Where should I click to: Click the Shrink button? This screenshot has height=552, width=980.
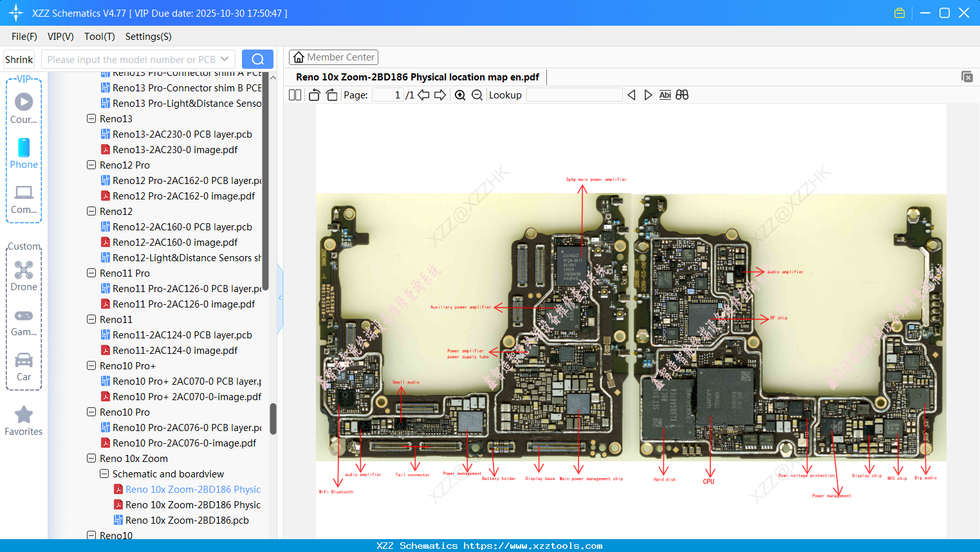[19, 59]
